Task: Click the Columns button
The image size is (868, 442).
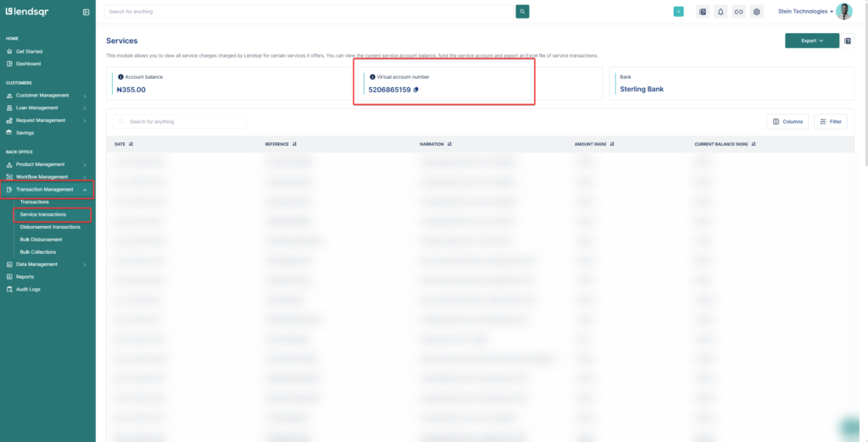Action: pos(787,122)
